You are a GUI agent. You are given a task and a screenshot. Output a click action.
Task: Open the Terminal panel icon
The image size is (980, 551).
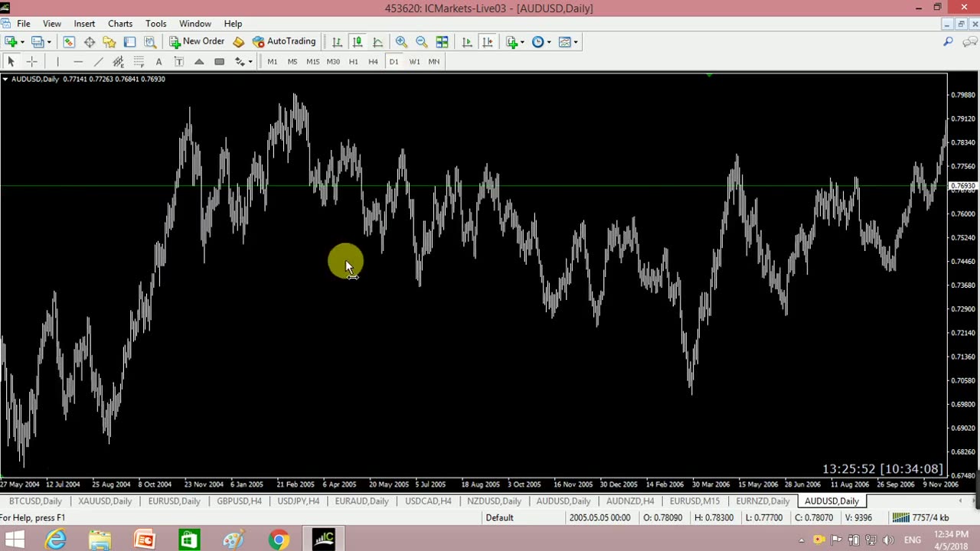(x=129, y=42)
